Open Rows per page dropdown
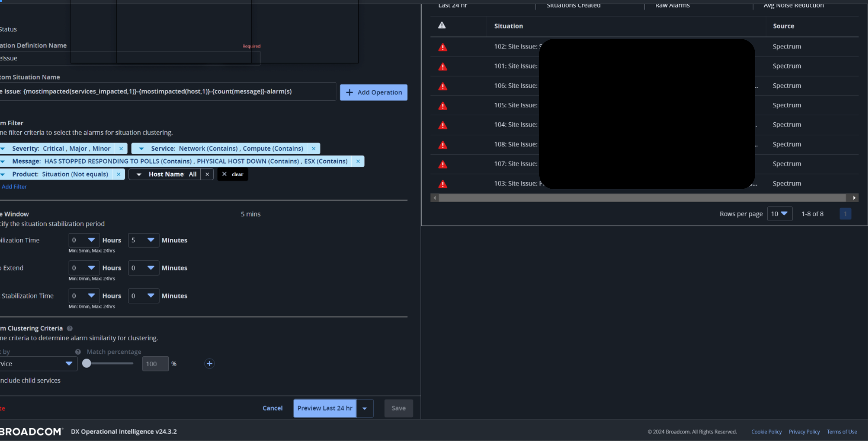 (779, 214)
